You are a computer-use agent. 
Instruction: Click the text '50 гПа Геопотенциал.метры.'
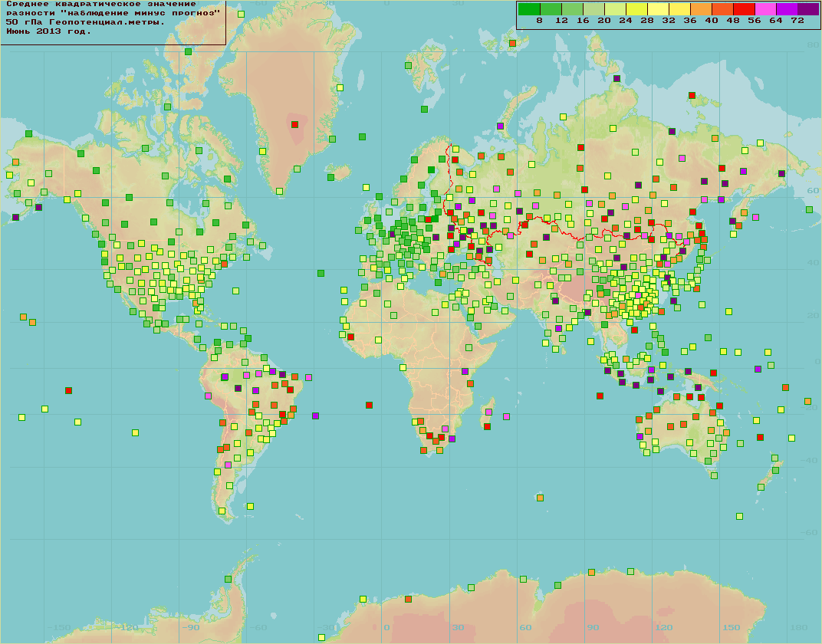click(85, 22)
